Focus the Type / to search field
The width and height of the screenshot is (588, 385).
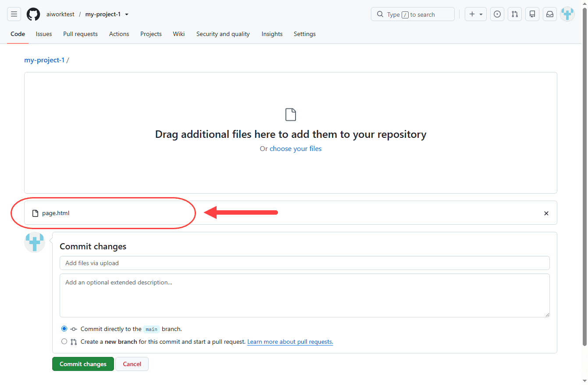[413, 14]
